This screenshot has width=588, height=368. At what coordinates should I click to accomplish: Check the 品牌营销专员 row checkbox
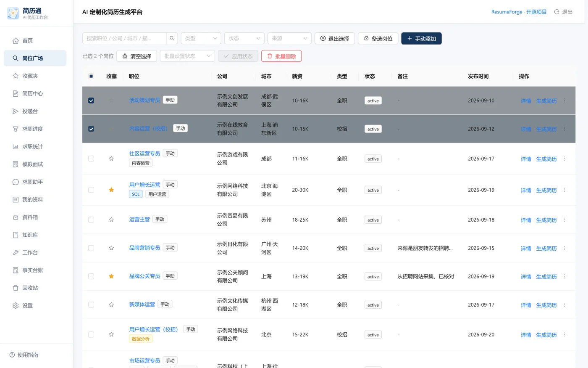click(91, 248)
